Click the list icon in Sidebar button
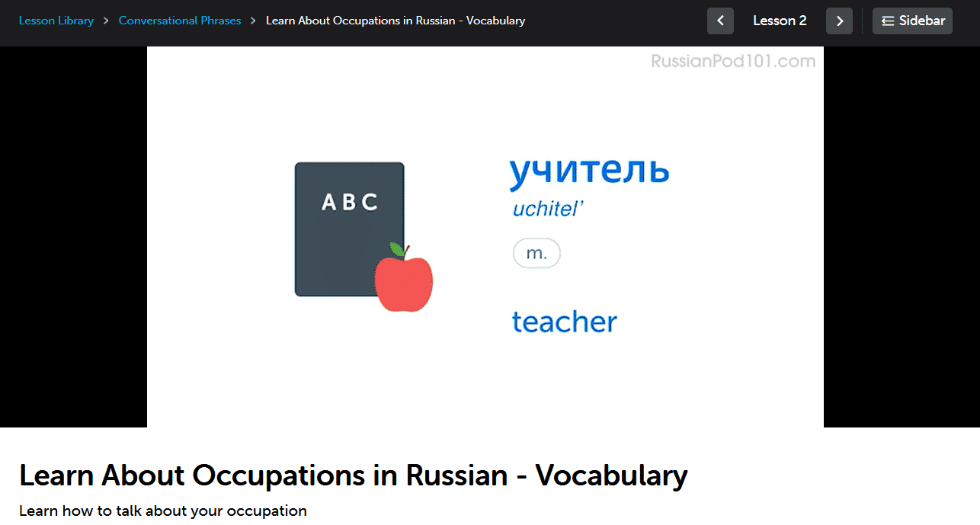This screenshot has height=525, width=980. 888,21
